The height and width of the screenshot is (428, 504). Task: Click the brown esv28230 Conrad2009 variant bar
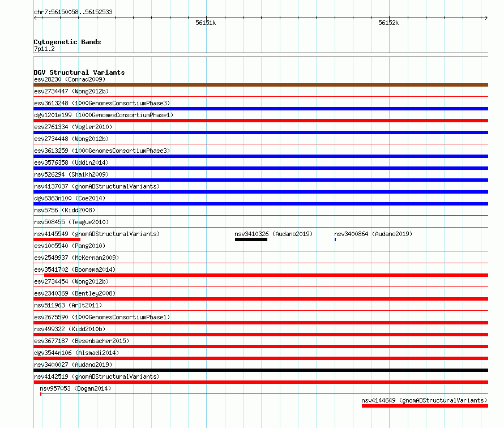point(260,85)
